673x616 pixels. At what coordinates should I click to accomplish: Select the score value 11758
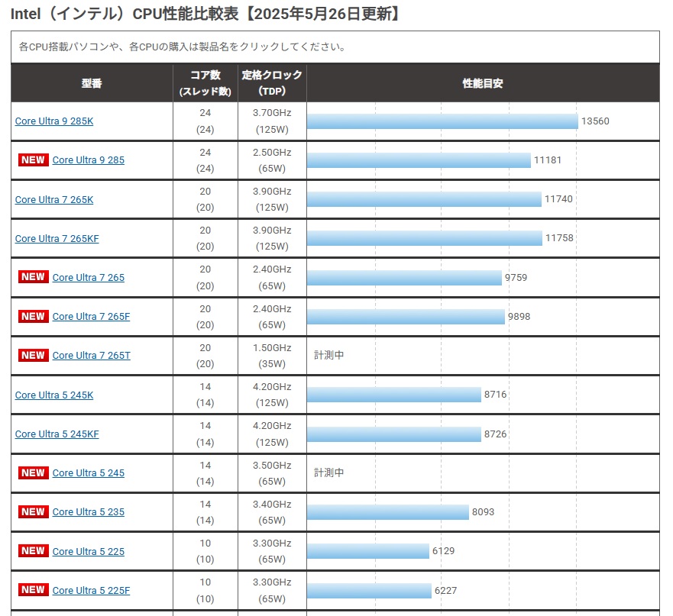coord(560,238)
